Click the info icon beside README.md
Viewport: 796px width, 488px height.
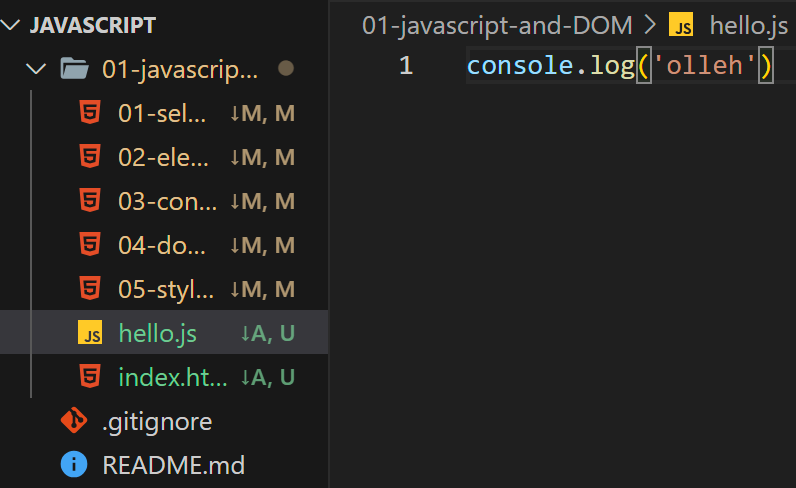(x=74, y=464)
